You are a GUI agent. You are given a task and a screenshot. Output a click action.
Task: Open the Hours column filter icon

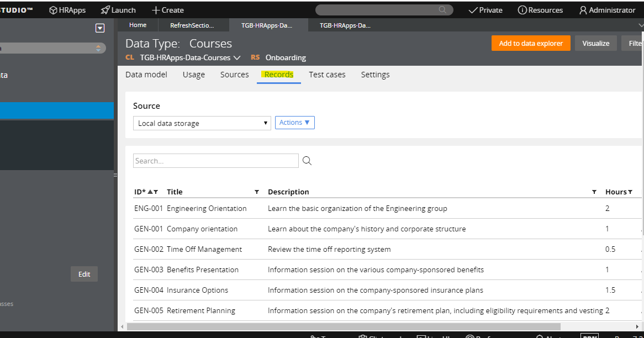click(630, 192)
